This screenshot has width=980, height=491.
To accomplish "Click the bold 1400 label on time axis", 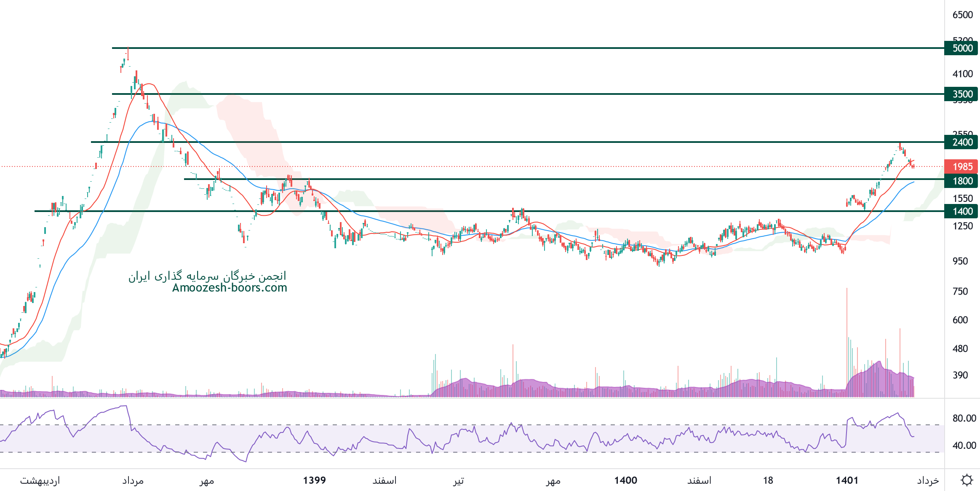I will [625, 480].
